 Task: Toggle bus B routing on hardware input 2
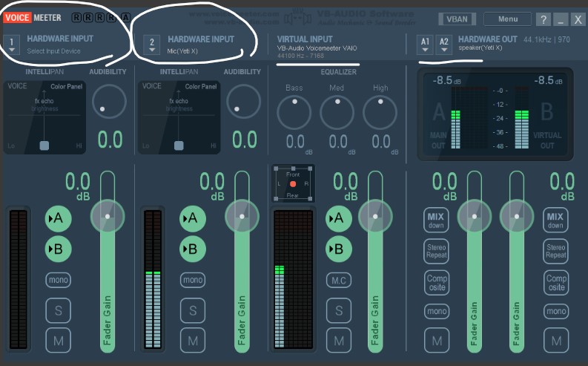(193, 249)
